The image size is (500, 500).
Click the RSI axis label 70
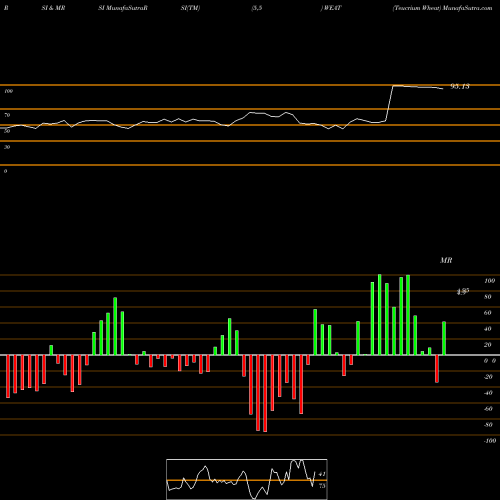click(x=7, y=115)
